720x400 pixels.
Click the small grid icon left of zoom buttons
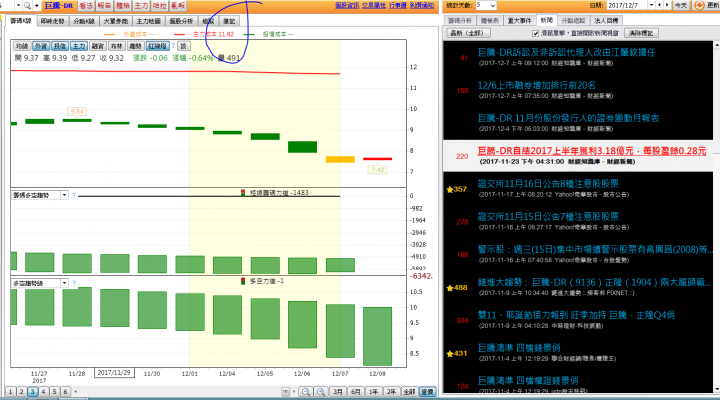coord(286,392)
